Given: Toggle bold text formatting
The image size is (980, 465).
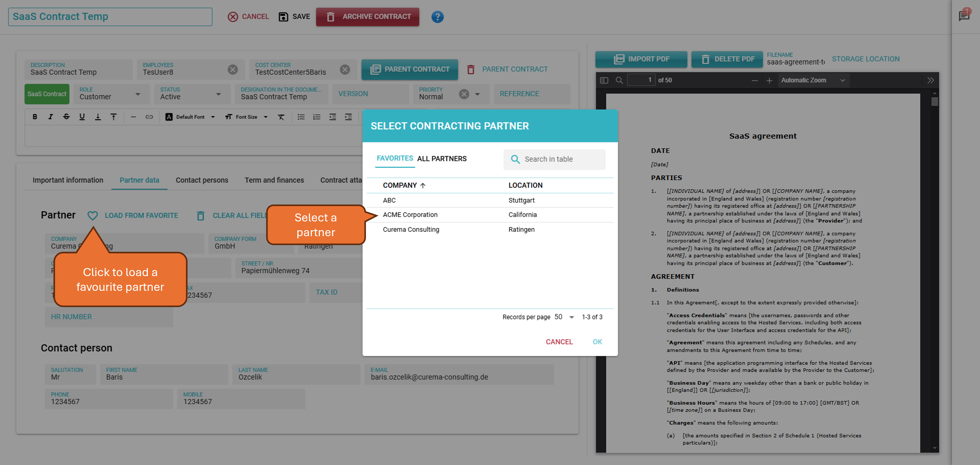Looking at the screenshot, I should (35, 117).
